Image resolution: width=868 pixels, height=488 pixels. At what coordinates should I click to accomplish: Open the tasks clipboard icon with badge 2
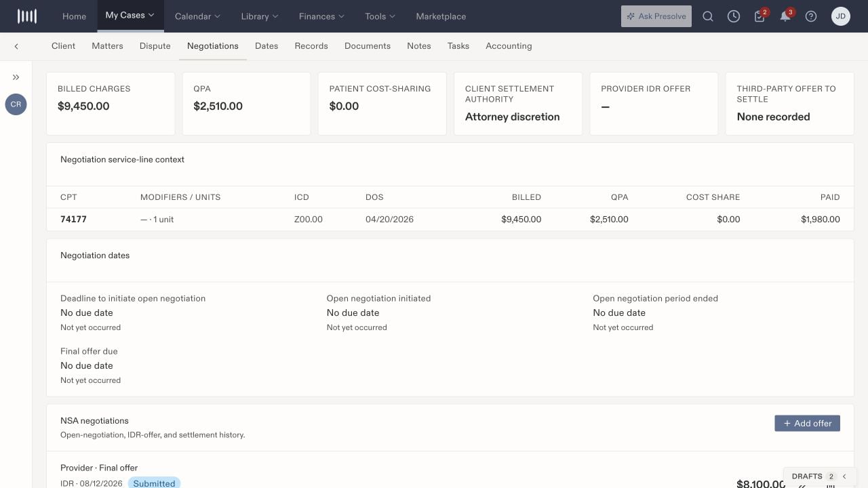759,16
